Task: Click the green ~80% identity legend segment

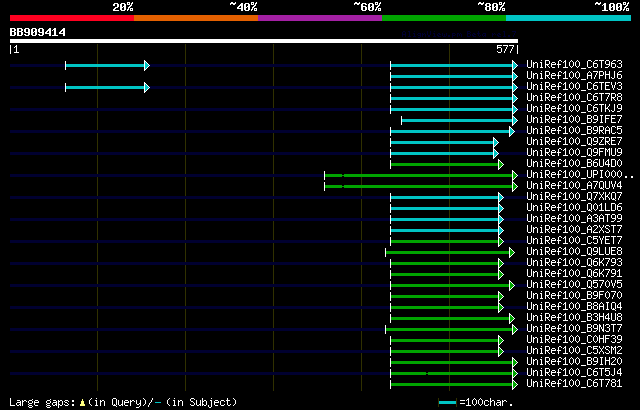Action: pos(444,18)
